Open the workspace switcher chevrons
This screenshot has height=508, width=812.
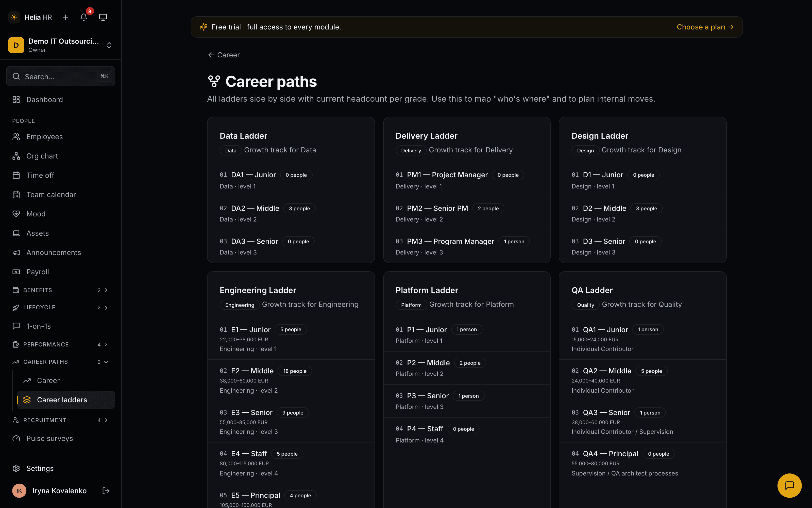point(109,45)
